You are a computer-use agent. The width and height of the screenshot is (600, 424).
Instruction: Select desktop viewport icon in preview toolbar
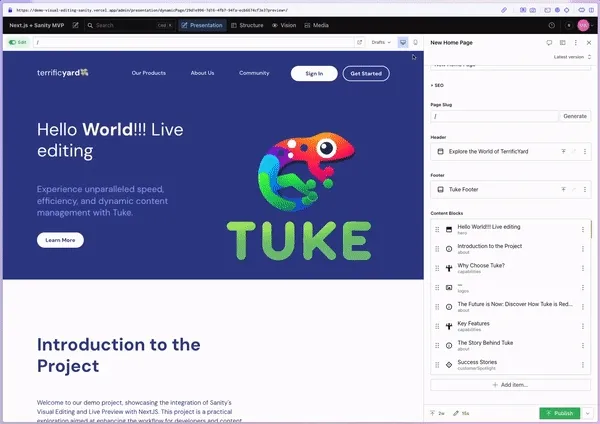tap(403, 43)
